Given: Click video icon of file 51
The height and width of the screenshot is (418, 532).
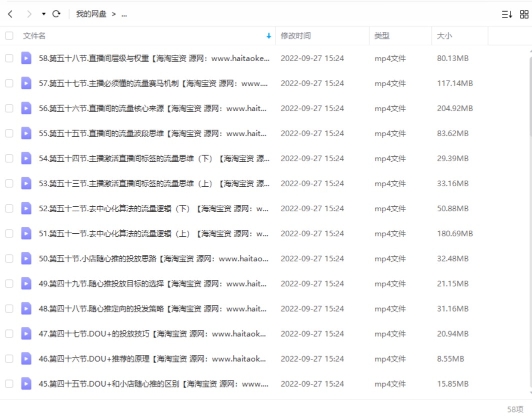Looking at the screenshot, I should (26, 234).
